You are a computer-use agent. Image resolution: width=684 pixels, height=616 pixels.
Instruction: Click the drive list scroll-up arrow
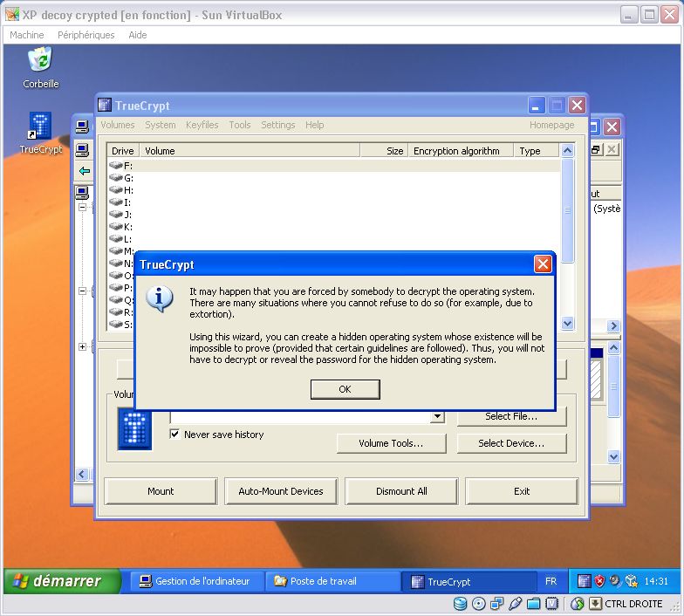point(567,151)
